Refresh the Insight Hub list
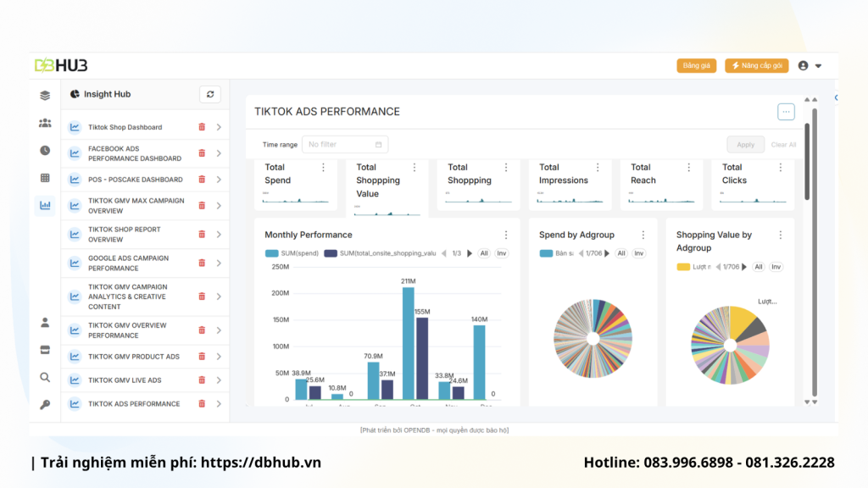This screenshot has width=868, height=488. pyautogui.click(x=209, y=94)
